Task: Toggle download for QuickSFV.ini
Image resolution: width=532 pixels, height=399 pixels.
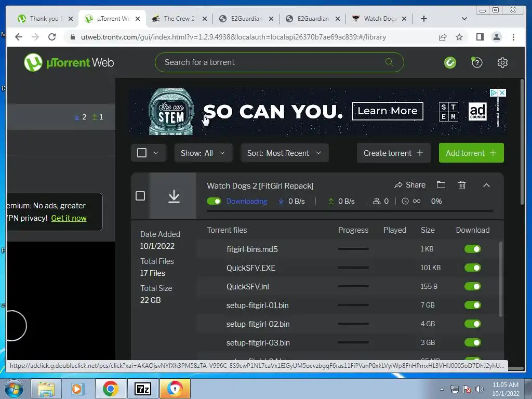Action: point(473,286)
